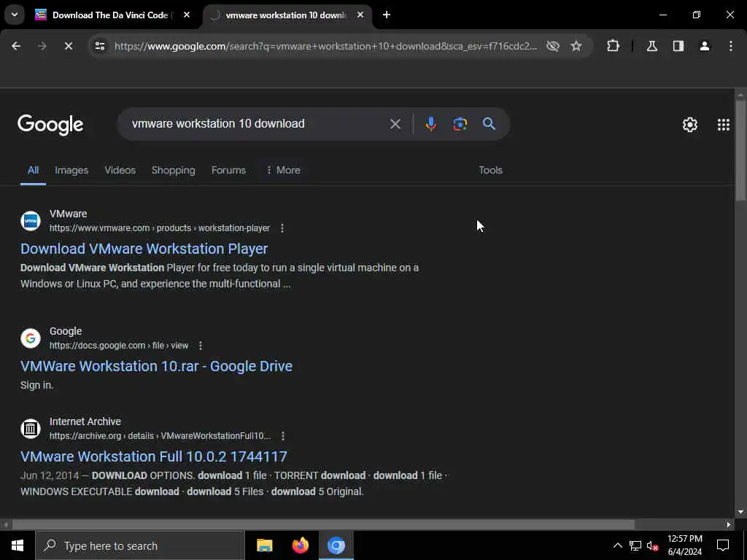
Task: Click the address bar URL
Action: click(x=325, y=46)
